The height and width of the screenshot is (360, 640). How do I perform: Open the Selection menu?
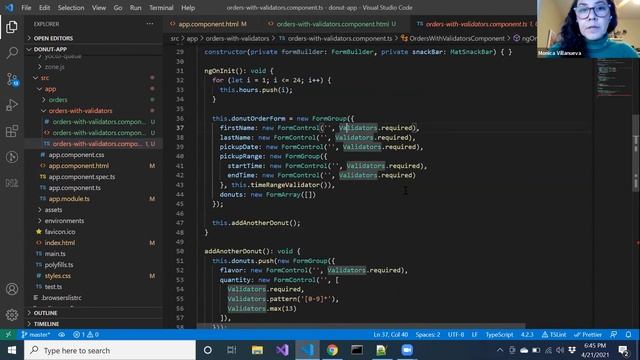click(71, 8)
